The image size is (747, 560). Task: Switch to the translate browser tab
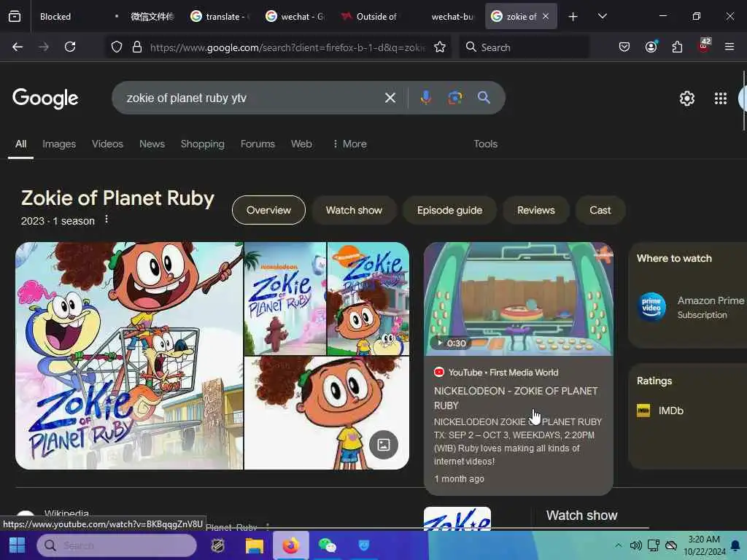coord(219,16)
